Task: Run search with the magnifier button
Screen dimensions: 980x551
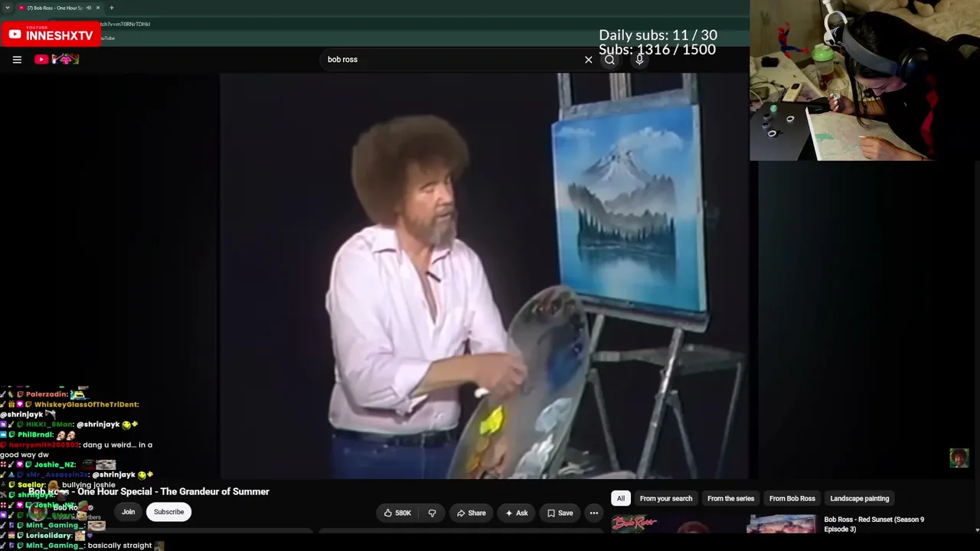Action: click(x=609, y=60)
